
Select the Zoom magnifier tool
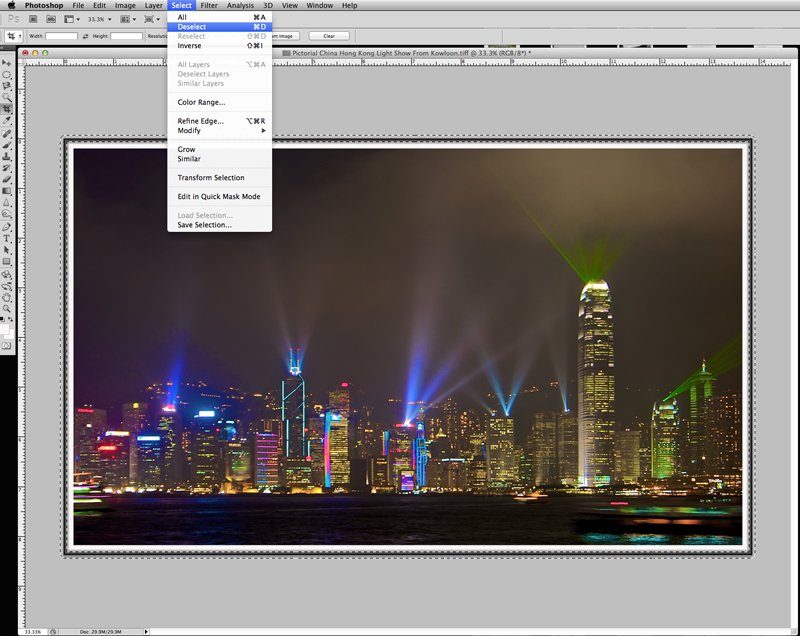click(x=7, y=309)
